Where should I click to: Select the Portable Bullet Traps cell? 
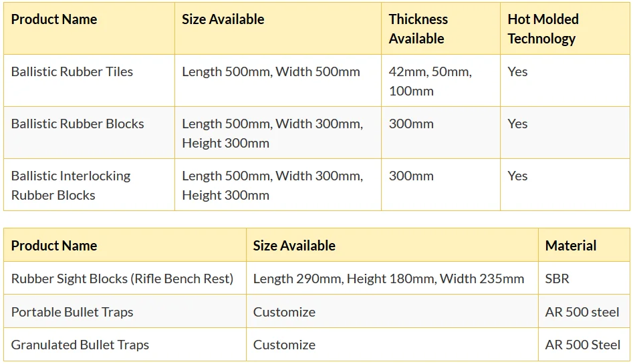coord(72,312)
